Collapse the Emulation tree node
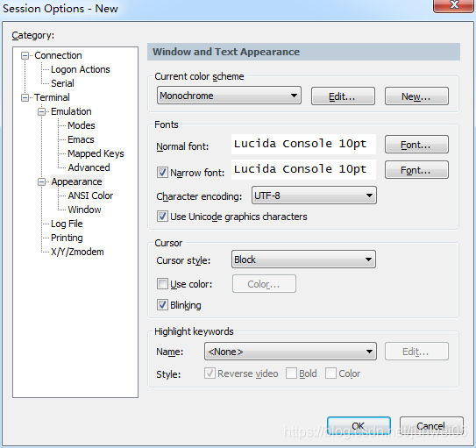The image size is (476, 448). tap(41, 111)
